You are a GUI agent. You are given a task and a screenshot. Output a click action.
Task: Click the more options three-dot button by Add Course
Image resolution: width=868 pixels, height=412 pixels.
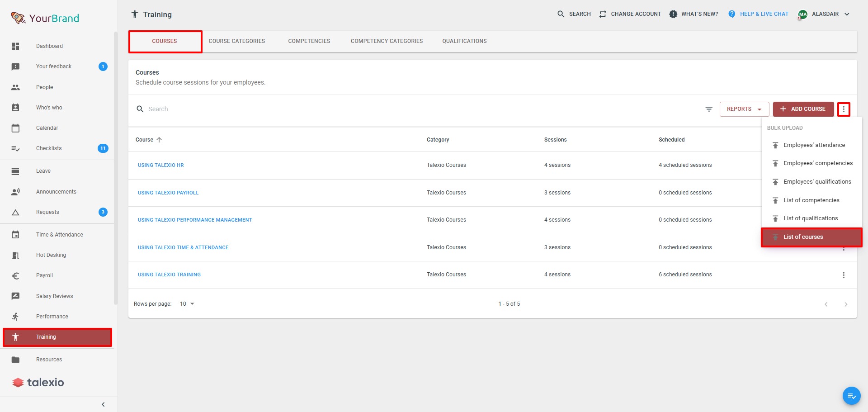844,109
